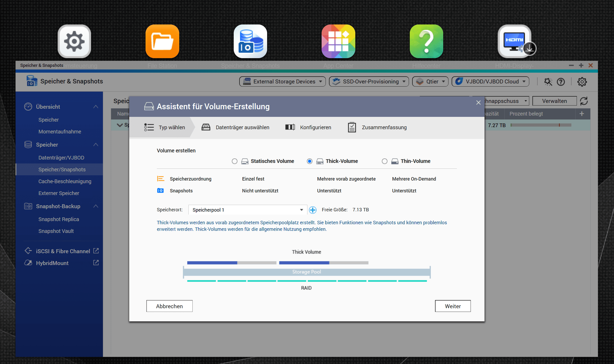Viewport: 614px width, 364px height.
Task: Click the Speicherzuordnung list icon in wizard
Action: pyautogui.click(x=161, y=179)
